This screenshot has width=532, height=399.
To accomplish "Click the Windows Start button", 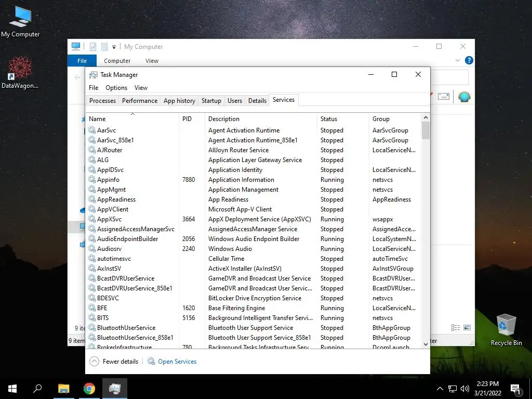I will pos(12,389).
